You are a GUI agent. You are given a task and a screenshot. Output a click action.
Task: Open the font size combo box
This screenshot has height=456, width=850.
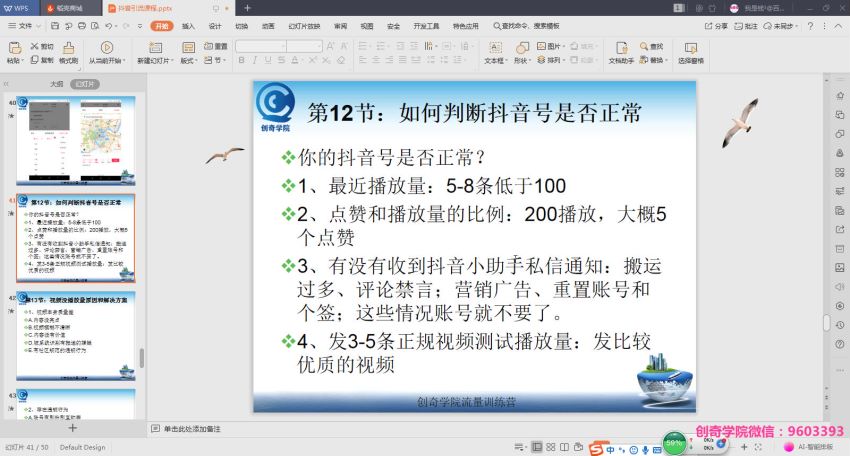pos(305,46)
